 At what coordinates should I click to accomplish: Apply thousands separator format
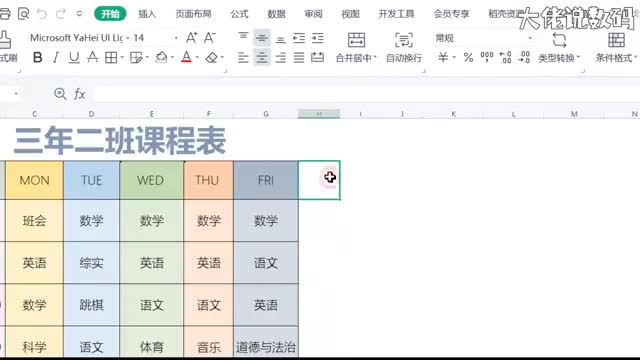tap(487, 58)
